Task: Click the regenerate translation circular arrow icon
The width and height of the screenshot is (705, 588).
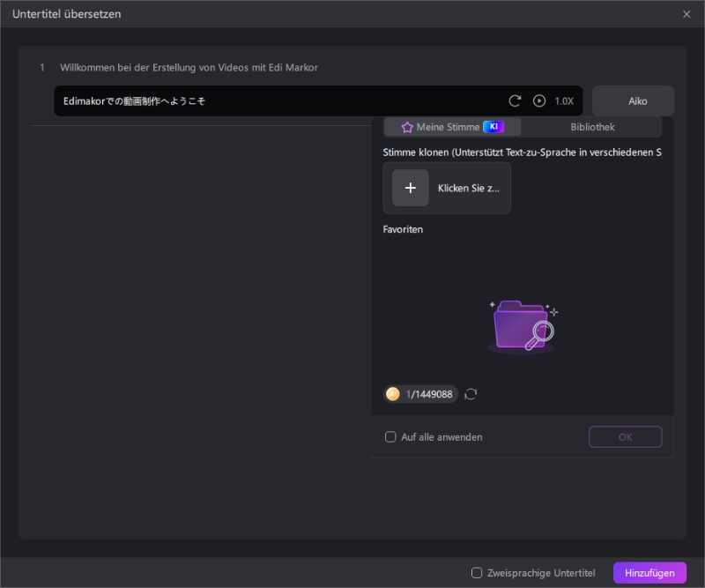Action: click(515, 101)
